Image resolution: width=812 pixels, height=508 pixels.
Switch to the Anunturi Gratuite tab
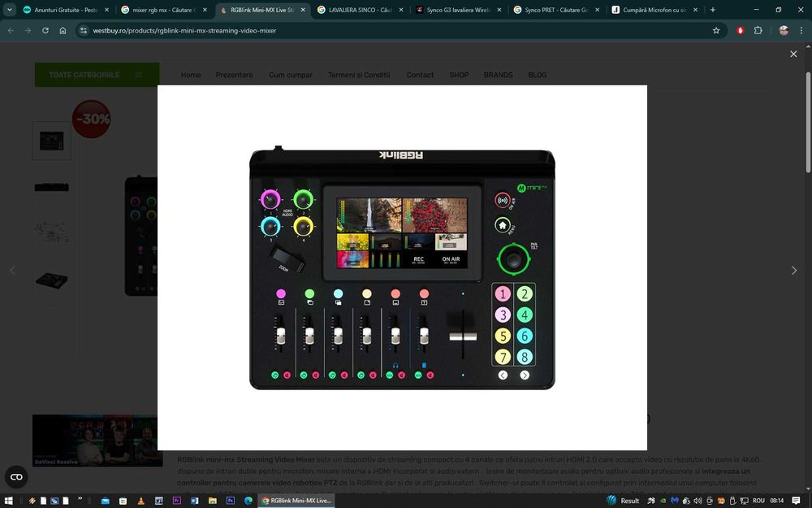[66, 10]
